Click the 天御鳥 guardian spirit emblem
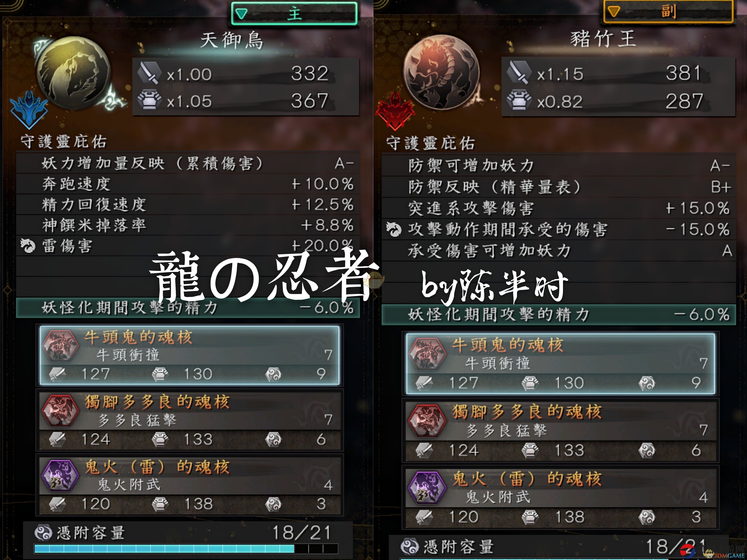 coord(73,73)
